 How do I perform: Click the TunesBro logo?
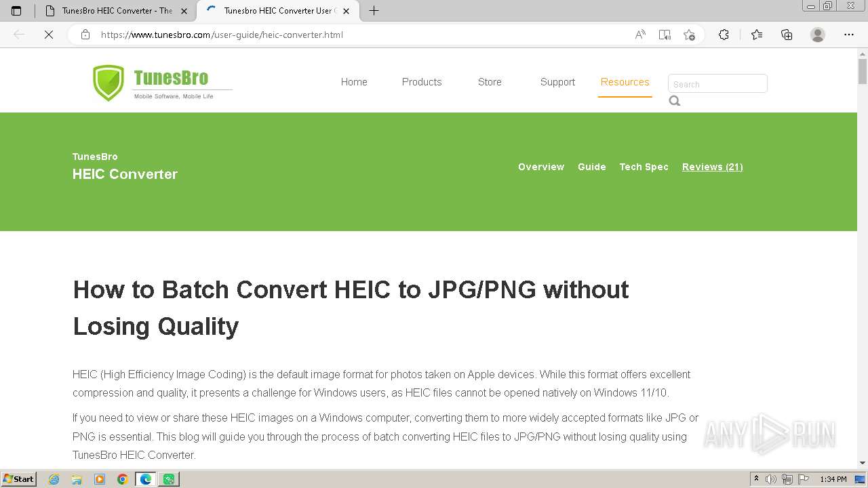[162, 83]
